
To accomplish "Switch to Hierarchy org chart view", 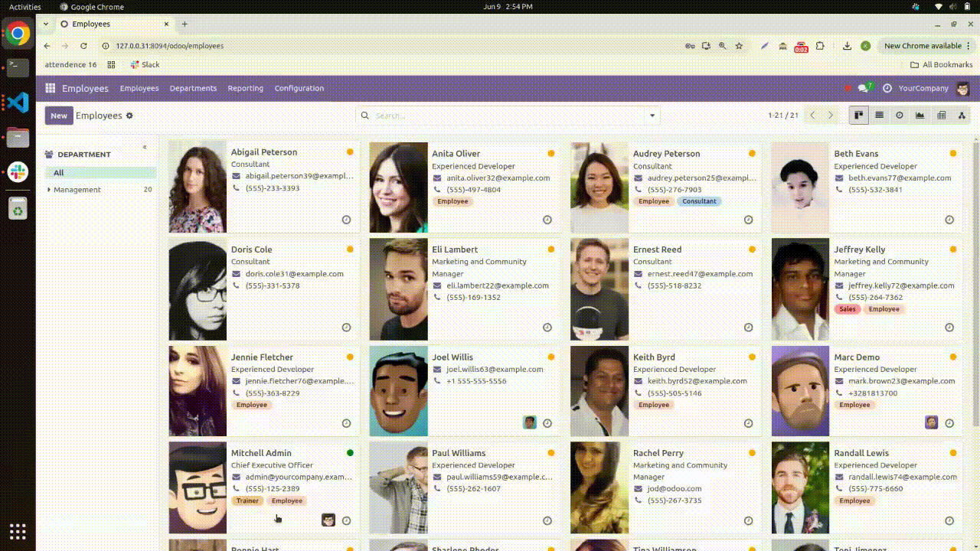I will (962, 116).
